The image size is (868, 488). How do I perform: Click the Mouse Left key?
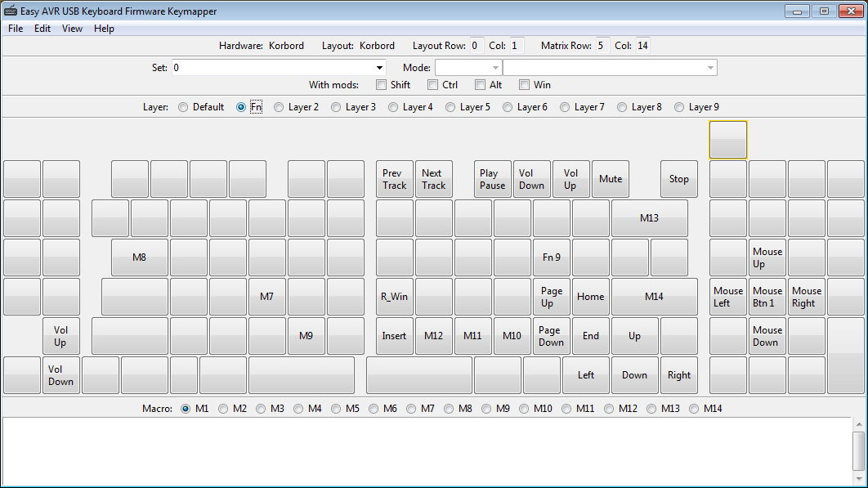(x=728, y=297)
